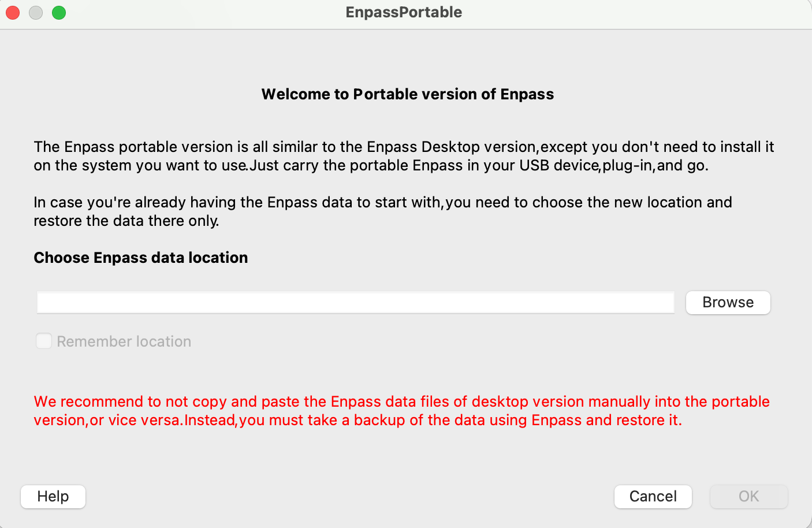Click the 'restore the data there only' line

pos(126,221)
